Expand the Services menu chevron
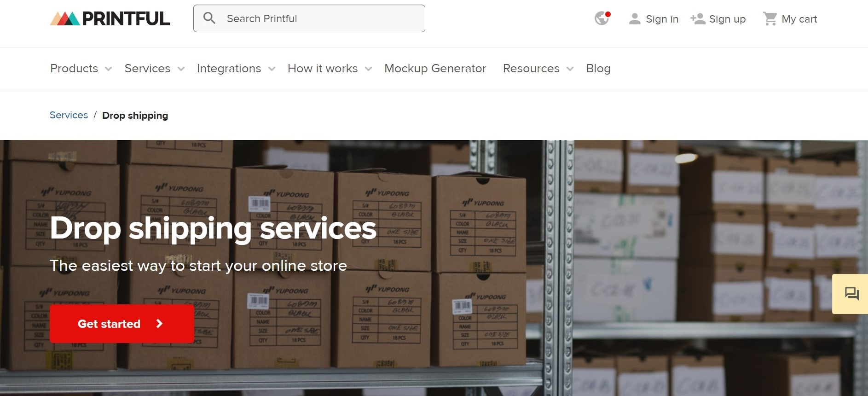The height and width of the screenshot is (396, 868). click(181, 69)
